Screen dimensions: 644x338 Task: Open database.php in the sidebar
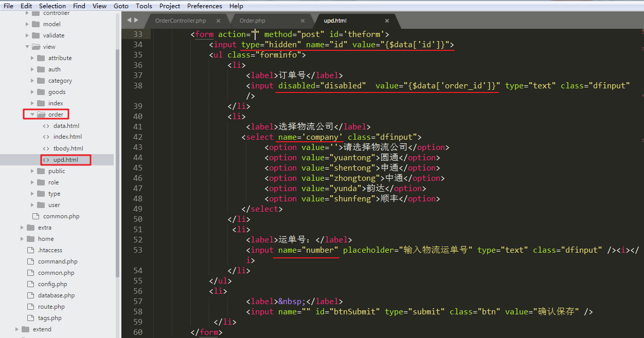pos(56,295)
